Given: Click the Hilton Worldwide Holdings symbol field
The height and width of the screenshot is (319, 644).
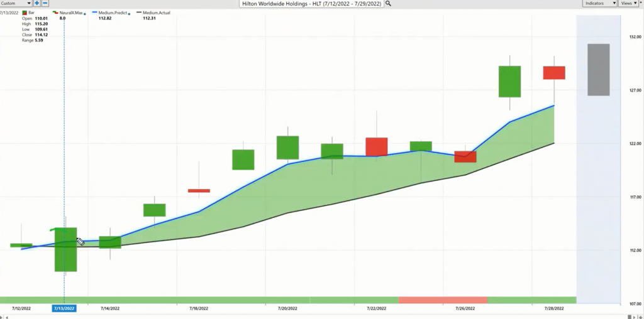Looking at the screenshot, I should (x=312, y=3).
